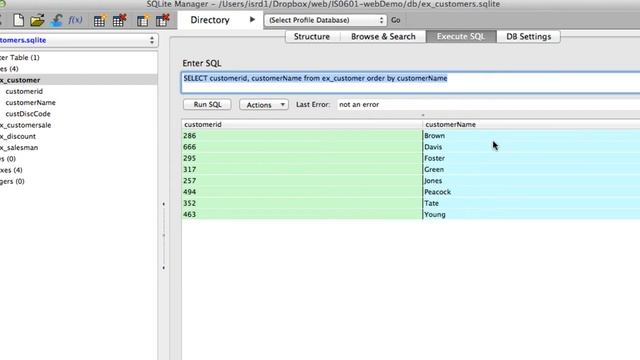Click the result cell 494

[302, 192]
